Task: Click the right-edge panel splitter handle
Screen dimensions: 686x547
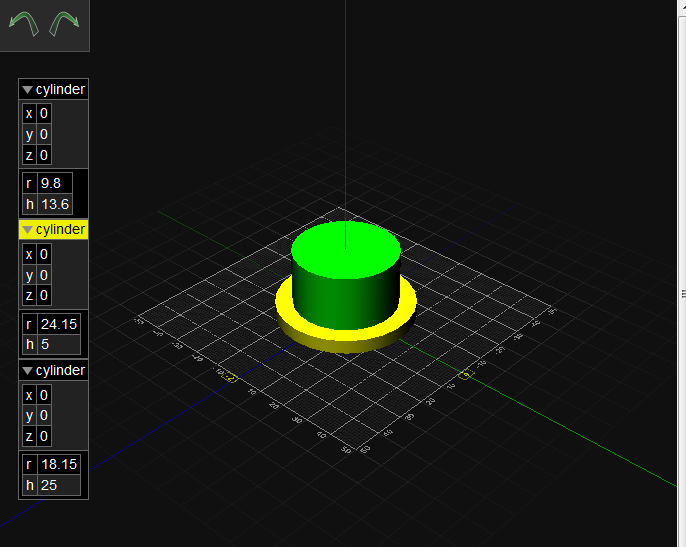Action: coord(683,294)
